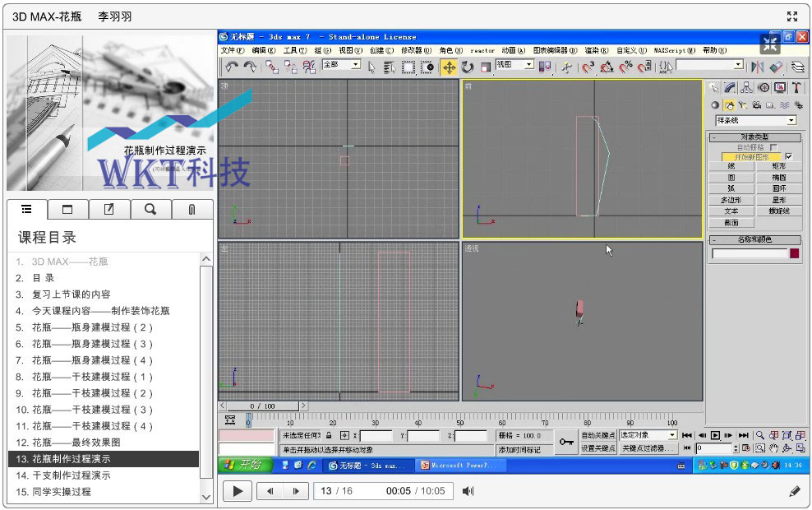Select the Cameras category icon
The height and width of the screenshot is (510, 812).
pyautogui.click(x=757, y=105)
